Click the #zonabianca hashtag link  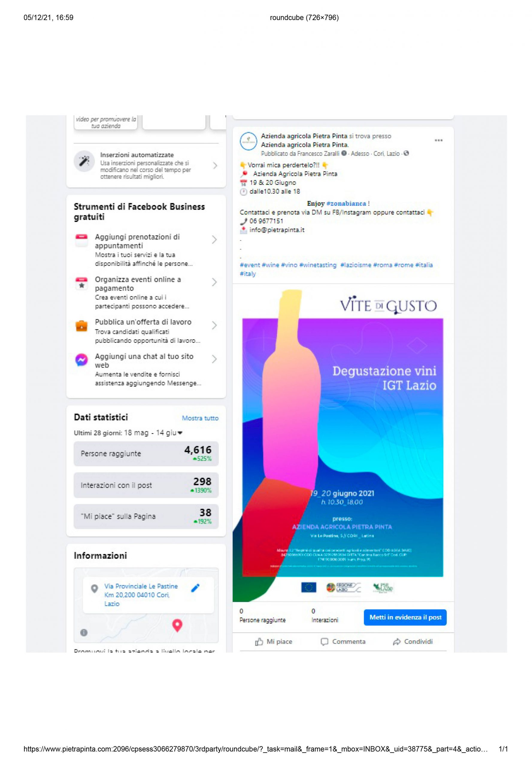pos(346,203)
